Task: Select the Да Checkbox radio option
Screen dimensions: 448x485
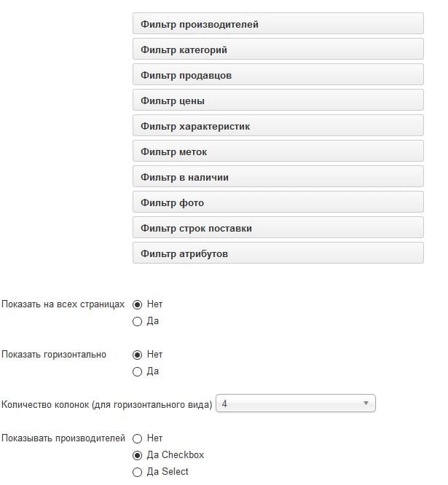Action: [138, 456]
